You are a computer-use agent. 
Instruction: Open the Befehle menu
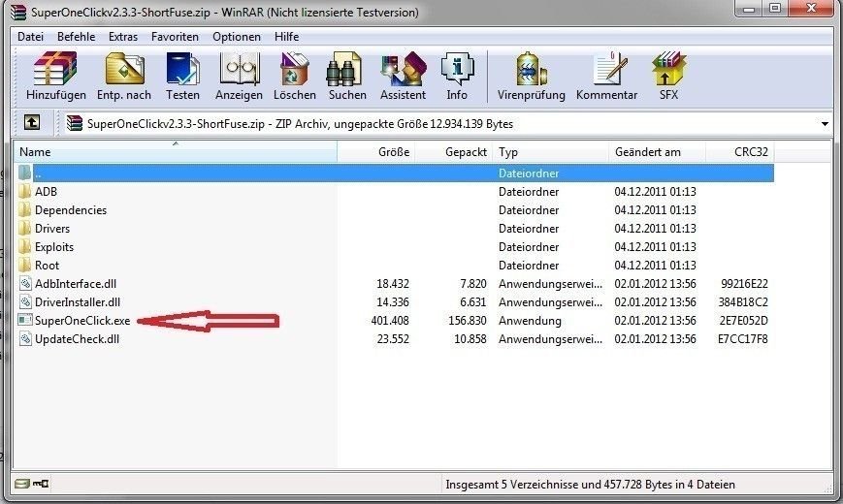coord(77,37)
